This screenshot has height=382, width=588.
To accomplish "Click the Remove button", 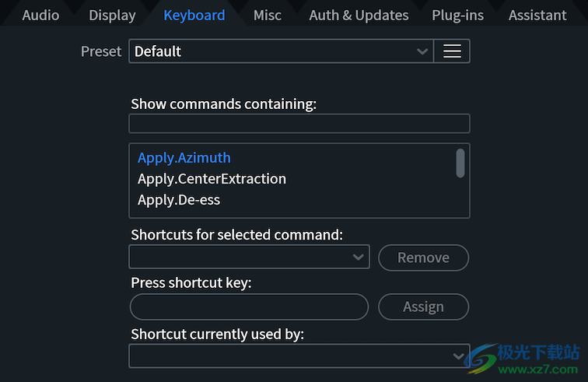I will click(423, 258).
